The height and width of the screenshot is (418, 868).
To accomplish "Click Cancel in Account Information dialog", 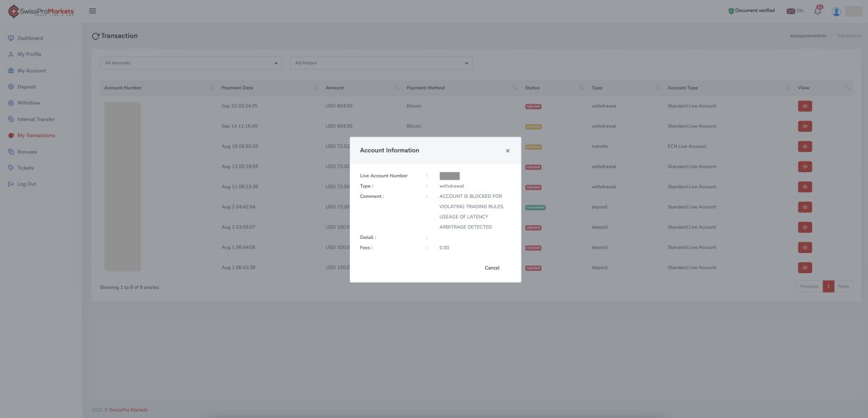I will [x=492, y=268].
